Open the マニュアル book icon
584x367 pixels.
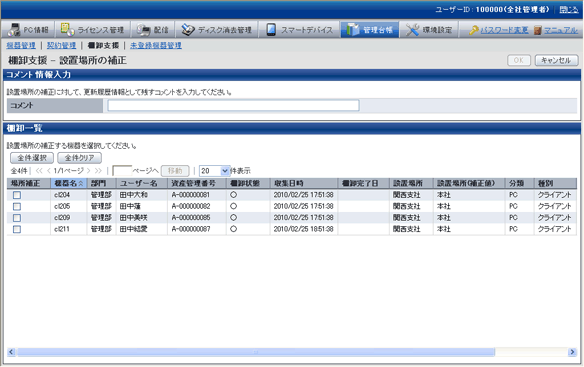[537, 30]
